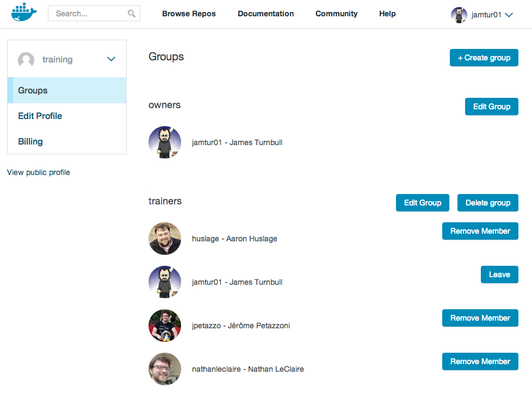Open the Billing sidebar section
The height and width of the screenshot is (400, 532).
click(30, 141)
